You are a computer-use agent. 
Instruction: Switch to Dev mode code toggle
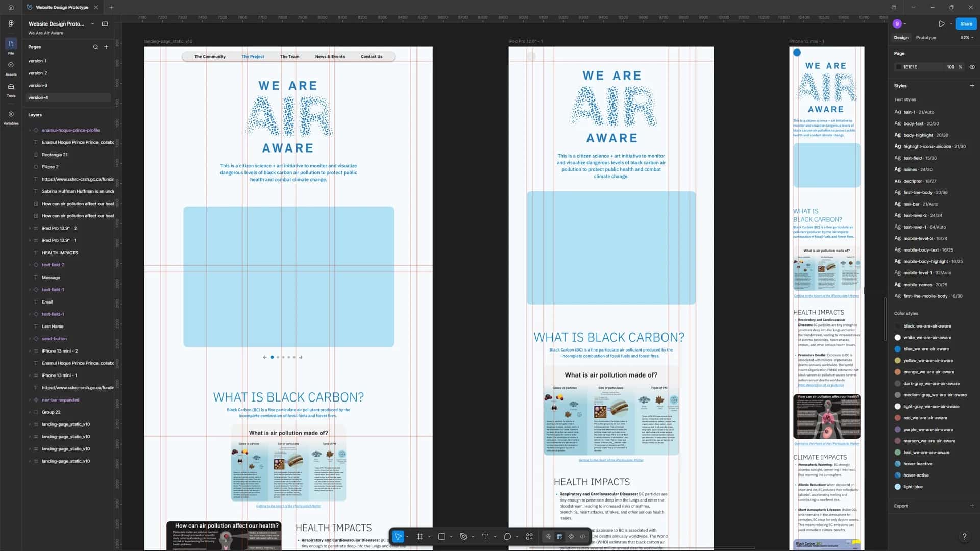click(x=583, y=536)
